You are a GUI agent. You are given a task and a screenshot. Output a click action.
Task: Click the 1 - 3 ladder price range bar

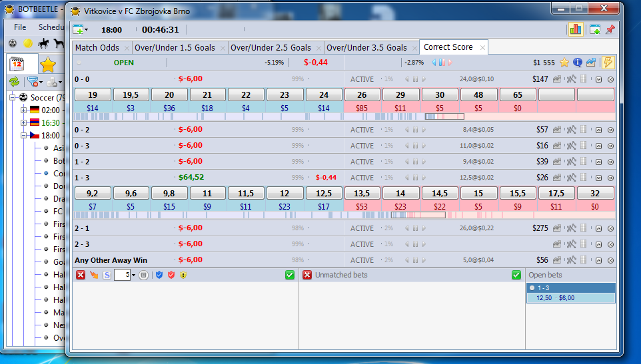point(418,215)
